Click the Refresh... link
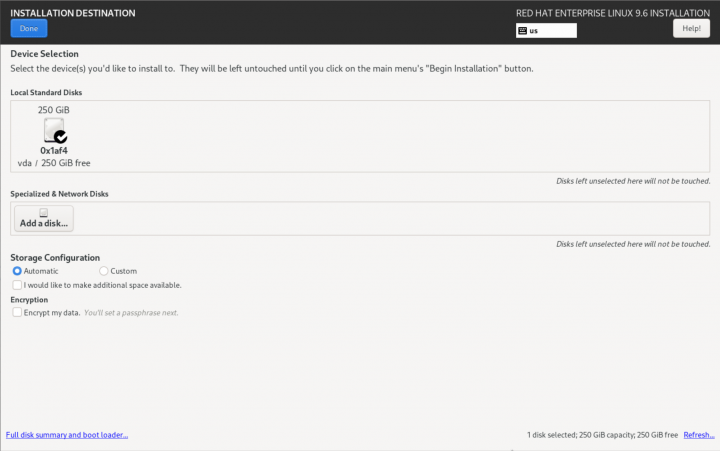The width and height of the screenshot is (720, 451). tap(698, 435)
